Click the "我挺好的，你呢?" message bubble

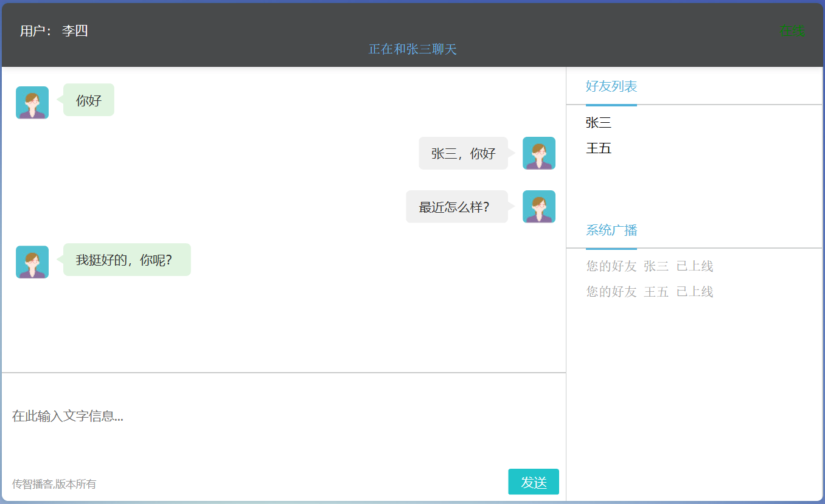coord(127,260)
